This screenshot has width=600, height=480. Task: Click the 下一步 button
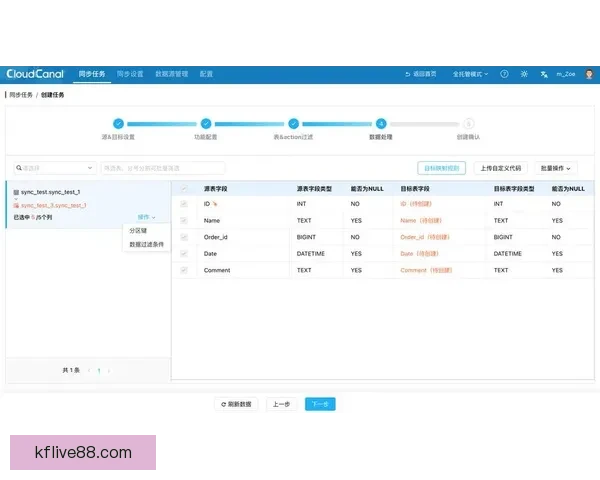[320, 404]
